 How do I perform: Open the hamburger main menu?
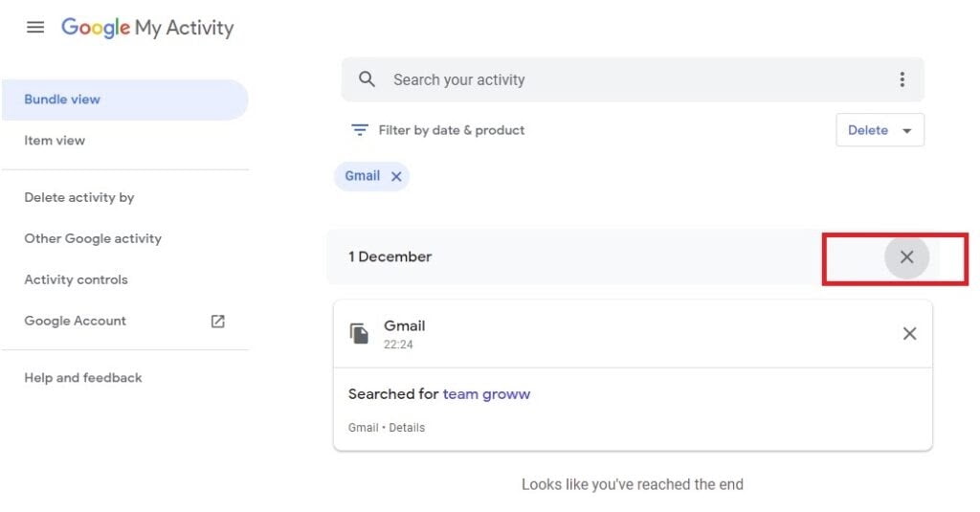tap(35, 28)
